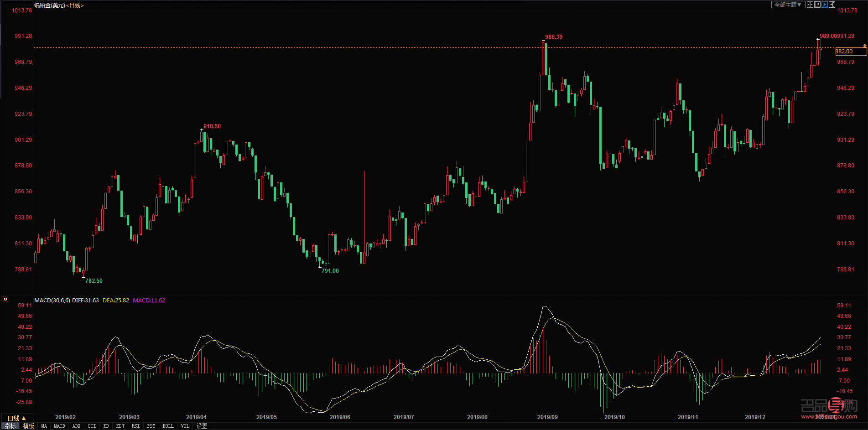This screenshot has height=430, width=868.
Task: Select the MACD indicator
Action: pos(59,425)
